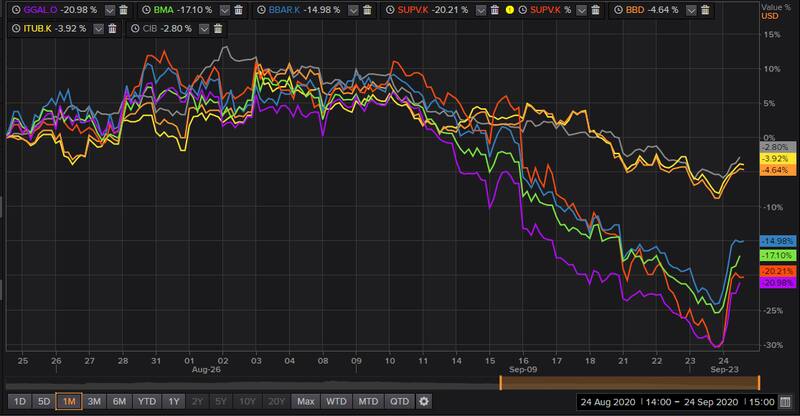Set range to YTD
800x416 pixels.
coord(147,402)
